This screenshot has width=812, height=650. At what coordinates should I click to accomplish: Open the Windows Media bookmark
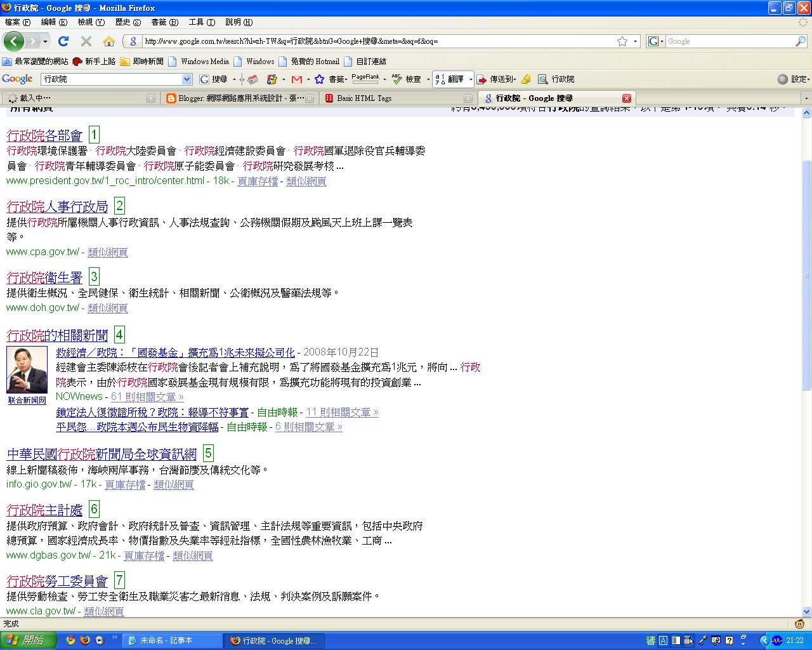point(198,62)
